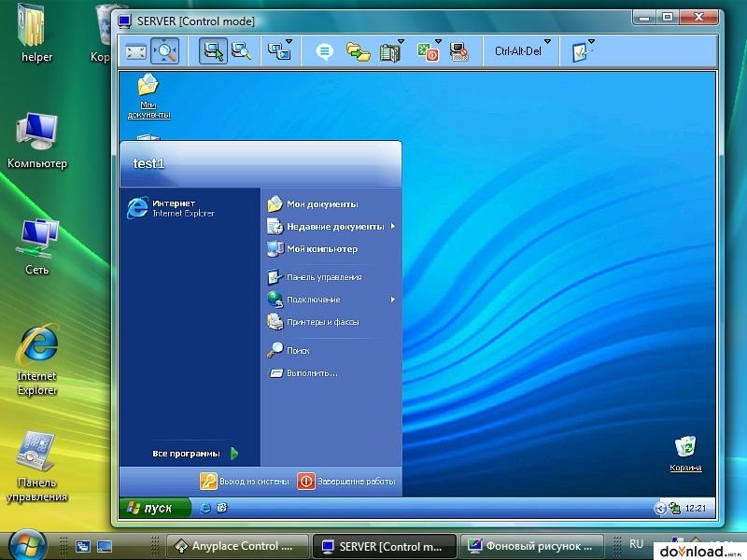The width and height of the screenshot is (747, 560).
Task: Select Недавние документы in the Start menu
Action: 332,227
